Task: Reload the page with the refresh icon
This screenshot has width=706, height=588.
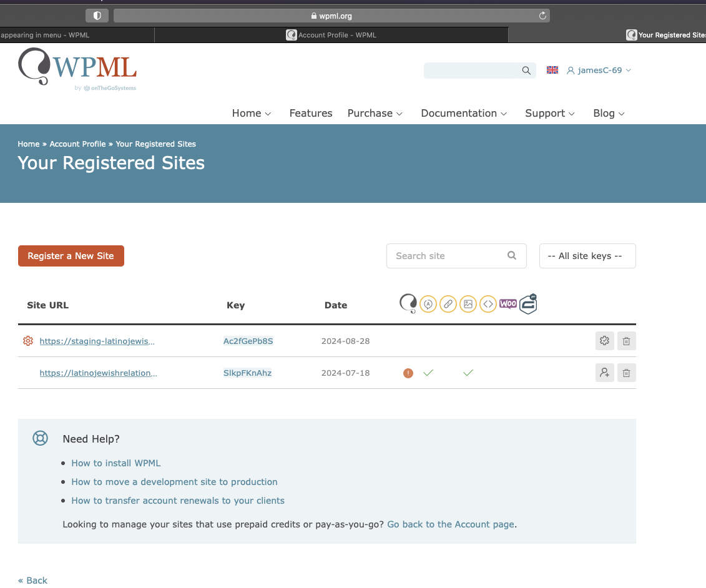Action: tap(542, 16)
